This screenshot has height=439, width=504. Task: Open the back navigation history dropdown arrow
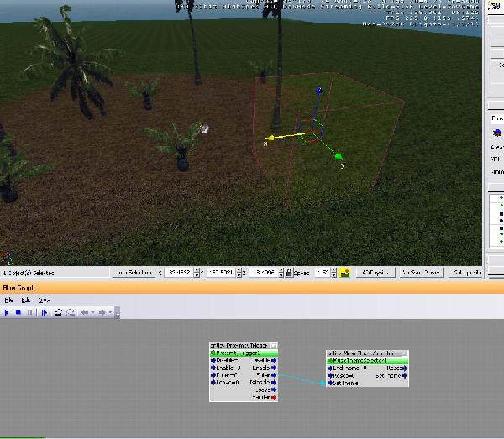click(x=92, y=312)
